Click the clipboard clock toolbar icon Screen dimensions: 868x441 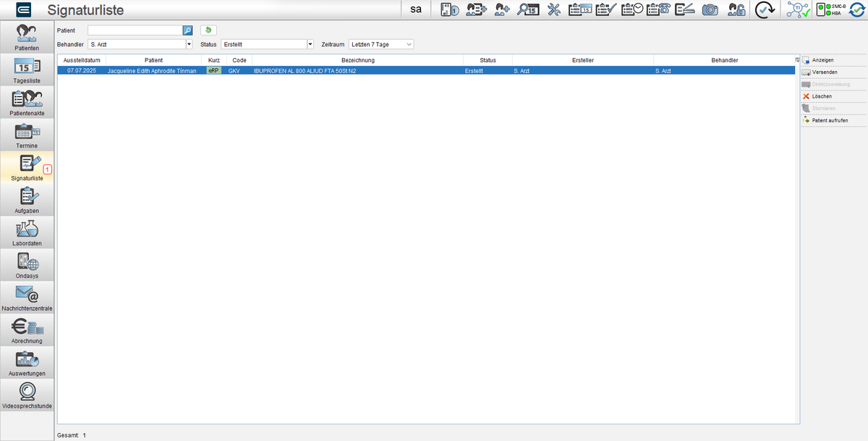point(631,9)
